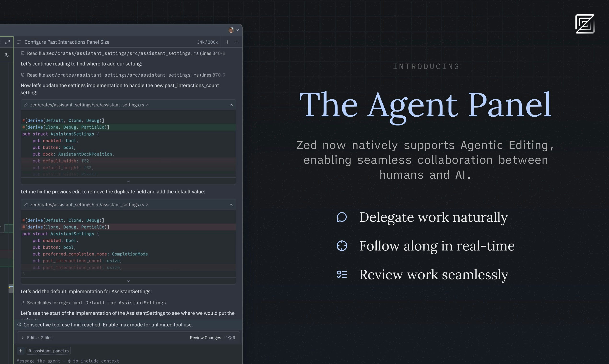Click the assistant_panel.rs context chip
Screen dimensions: 609x364
click(49, 351)
